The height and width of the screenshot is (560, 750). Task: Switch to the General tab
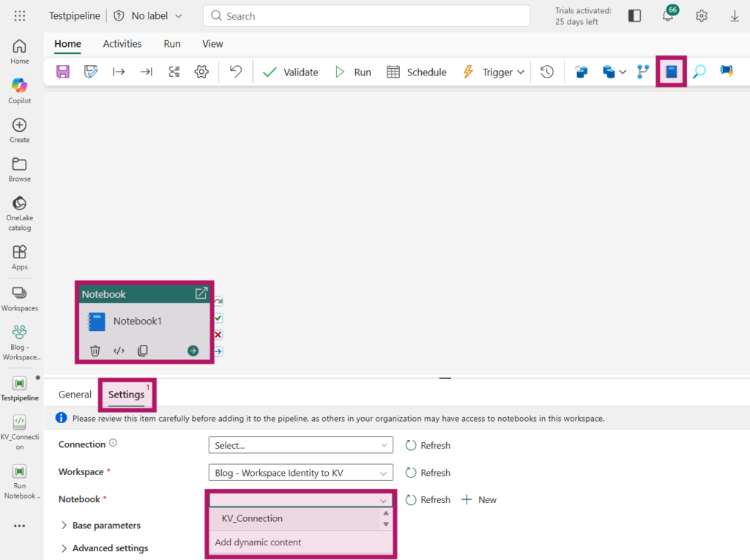pyautogui.click(x=75, y=395)
